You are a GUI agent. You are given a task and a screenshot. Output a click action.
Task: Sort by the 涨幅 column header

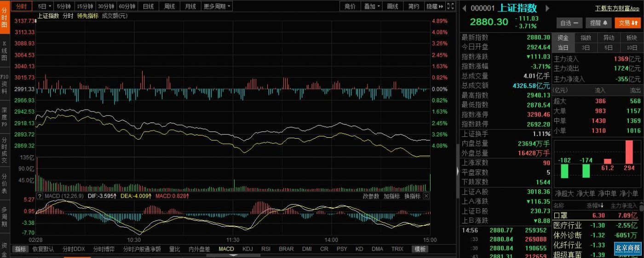tap(595, 205)
